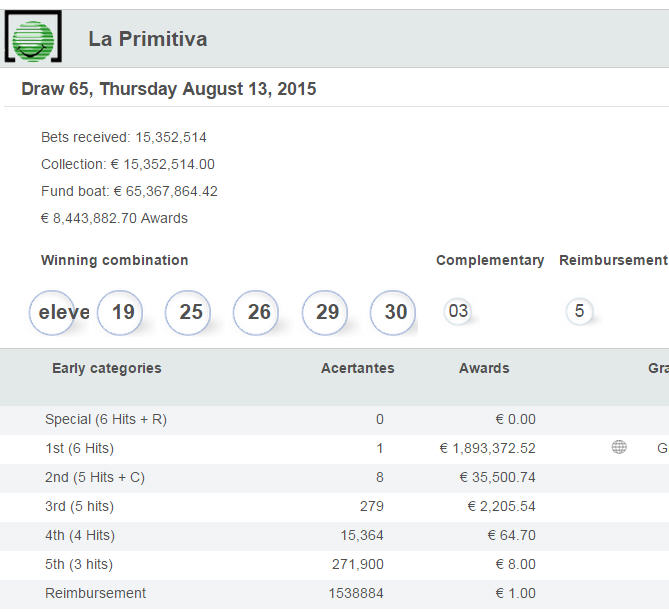669x614 pixels.
Task: Click the La Primitiva smiley logo
Action: [33, 37]
